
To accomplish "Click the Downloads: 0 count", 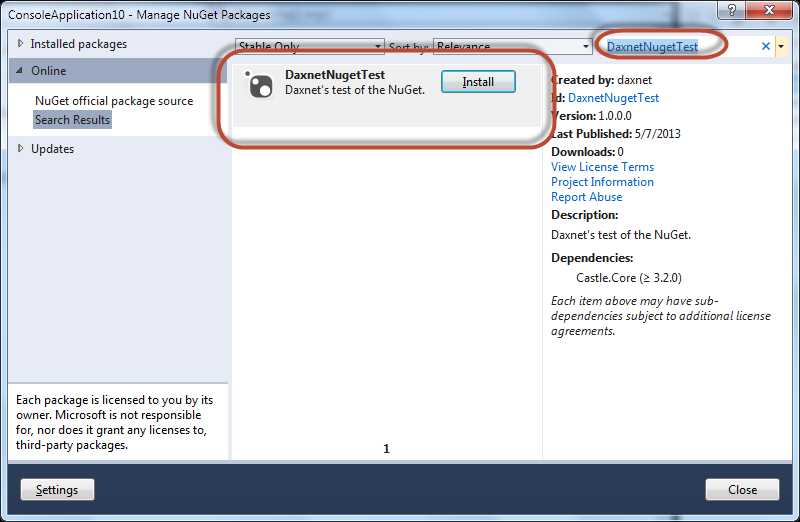I will tap(620, 152).
